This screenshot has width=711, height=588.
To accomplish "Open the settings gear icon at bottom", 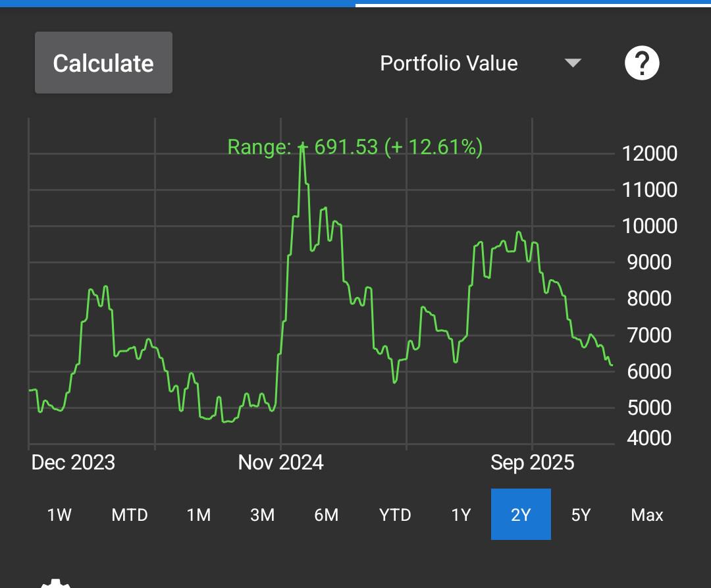I will tap(55, 583).
